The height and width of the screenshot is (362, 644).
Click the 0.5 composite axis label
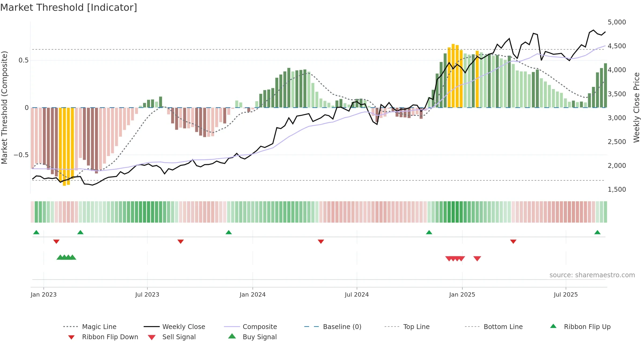pyautogui.click(x=23, y=60)
